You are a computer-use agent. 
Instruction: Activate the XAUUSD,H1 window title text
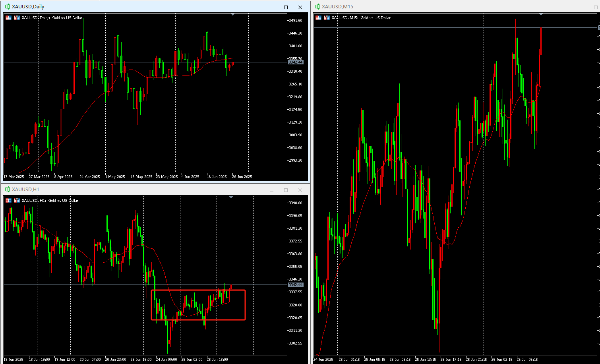click(x=25, y=190)
